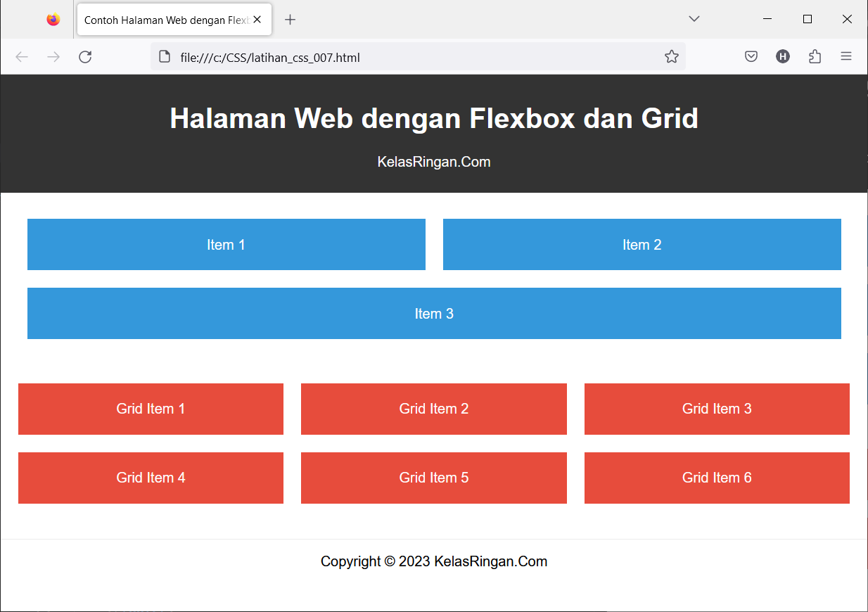Click the Firefox View icon

point(53,20)
